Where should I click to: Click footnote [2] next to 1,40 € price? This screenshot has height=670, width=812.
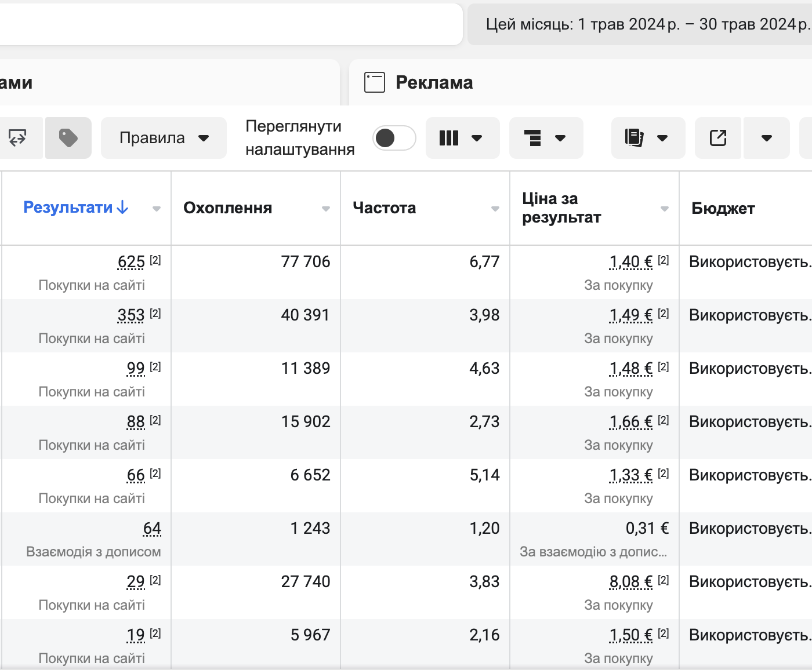[663, 260]
